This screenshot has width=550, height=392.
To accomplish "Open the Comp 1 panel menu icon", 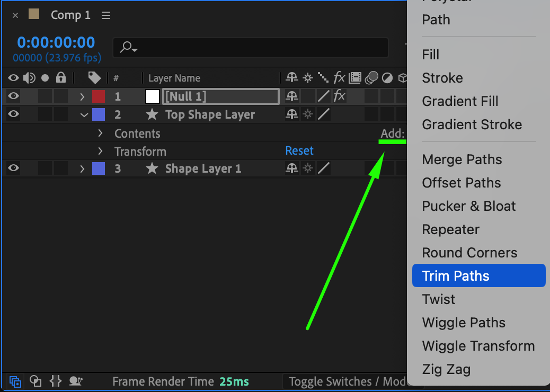I will tap(106, 15).
